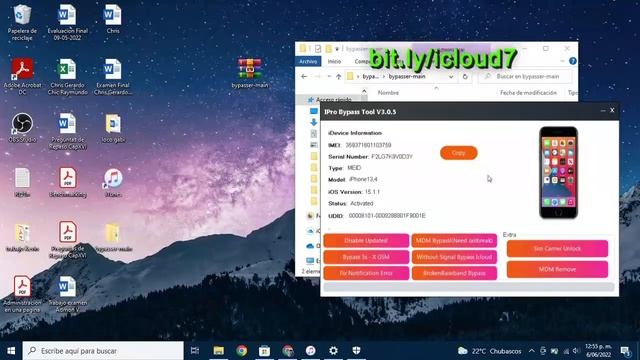Screen dimensions: 640x360
Task: Click the iPhone preview image
Action: click(558, 172)
